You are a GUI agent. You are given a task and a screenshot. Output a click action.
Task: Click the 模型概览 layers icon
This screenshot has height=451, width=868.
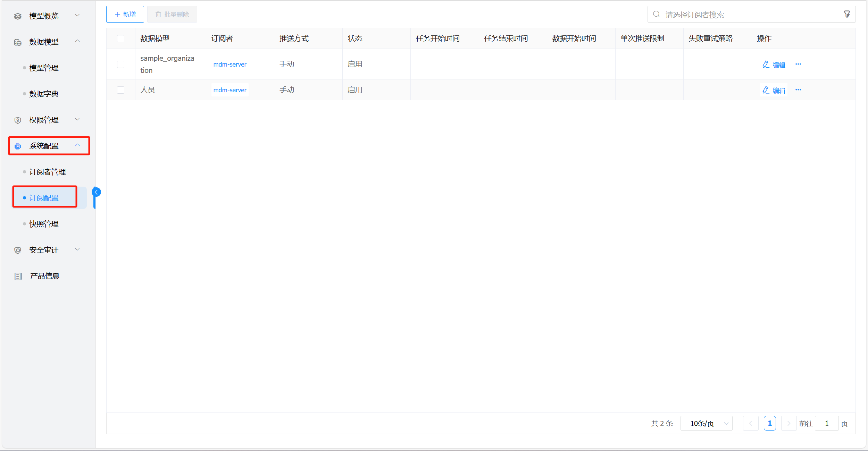[x=18, y=16]
